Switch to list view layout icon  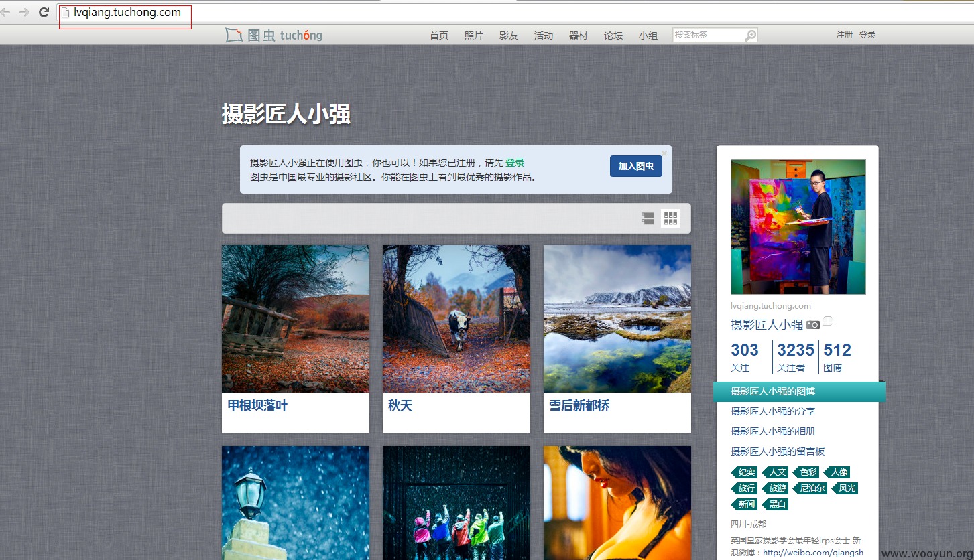pyautogui.click(x=648, y=218)
